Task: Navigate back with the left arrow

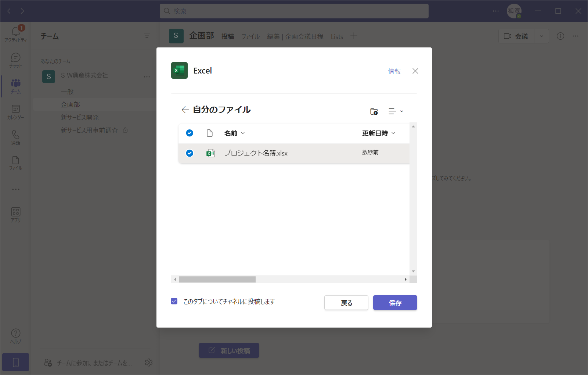Action: pos(9,11)
